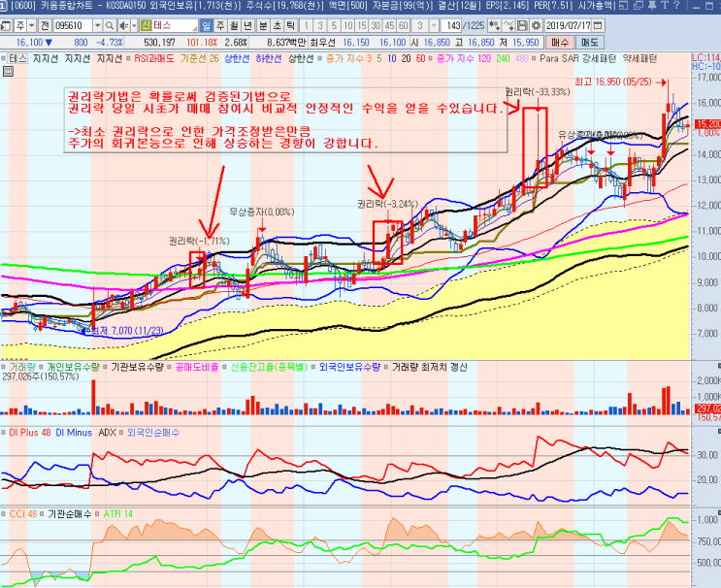Screen dimensions: 721x588
Task: Toggle 개인보유수량 legend marker
Action: click(42, 368)
